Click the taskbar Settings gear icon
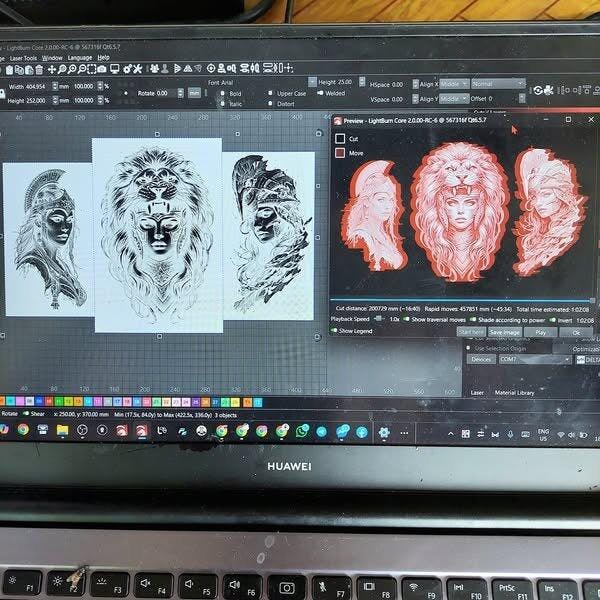Viewport: 600px width, 600px height. pyautogui.click(x=384, y=433)
